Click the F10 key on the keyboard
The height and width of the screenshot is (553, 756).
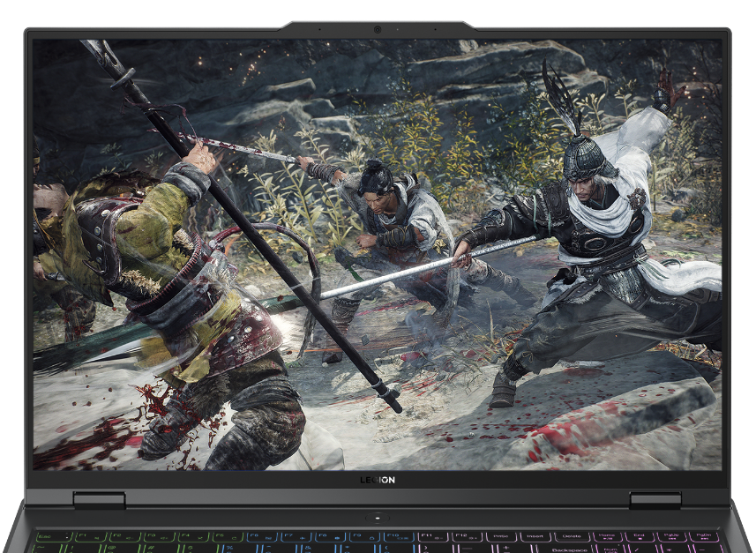[x=400, y=536]
